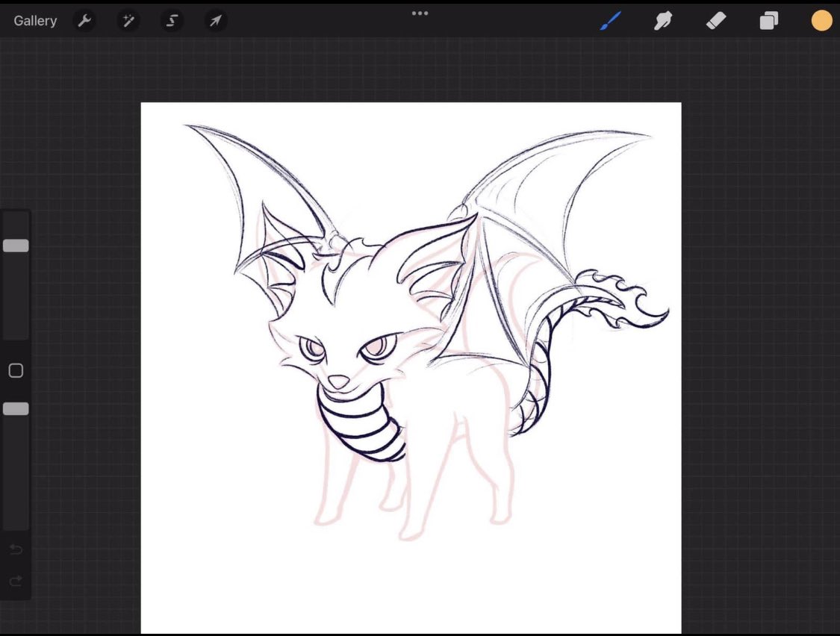Select the Smudge tool
Viewport: 840px width, 636px height.
[663, 21]
